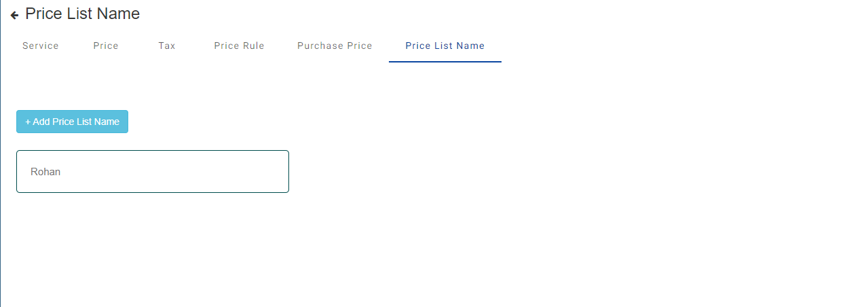Open the Rohan price list card
This screenshot has height=307, width=868.
(153, 171)
